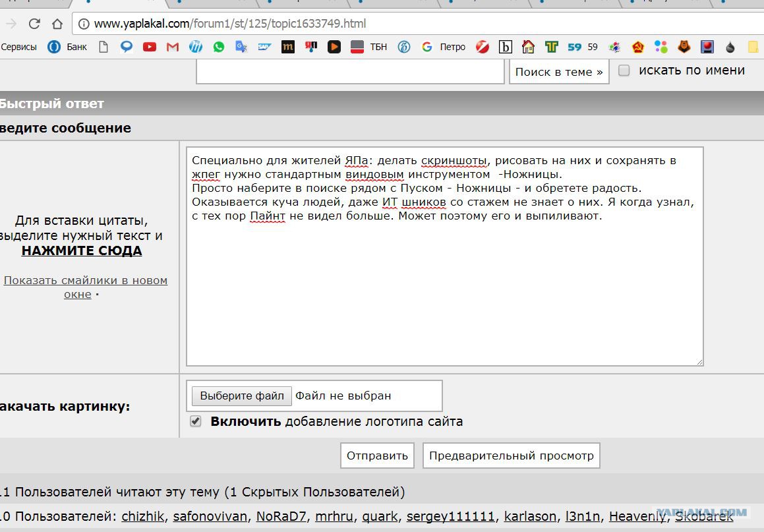Open the blank page bookmark icon

coord(103,47)
